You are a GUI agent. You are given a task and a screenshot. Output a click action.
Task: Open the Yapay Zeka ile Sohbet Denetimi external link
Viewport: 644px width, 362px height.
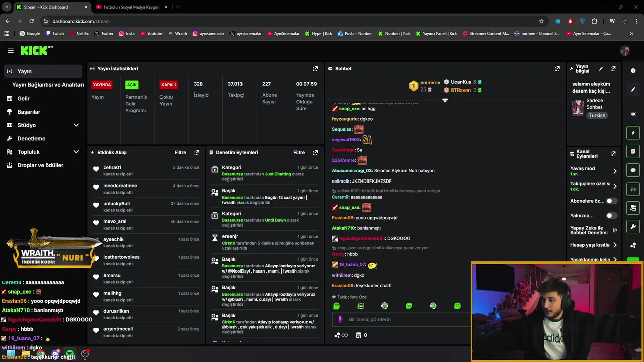[615, 230]
